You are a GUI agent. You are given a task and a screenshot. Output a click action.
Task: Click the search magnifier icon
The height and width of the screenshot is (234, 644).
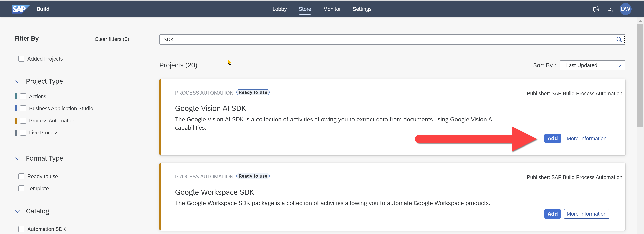pyautogui.click(x=619, y=40)
